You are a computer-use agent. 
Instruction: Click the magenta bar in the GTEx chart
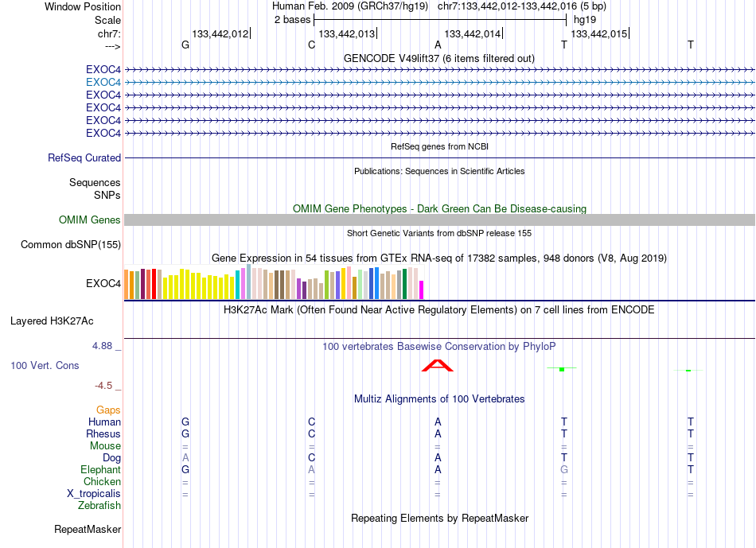421,290
